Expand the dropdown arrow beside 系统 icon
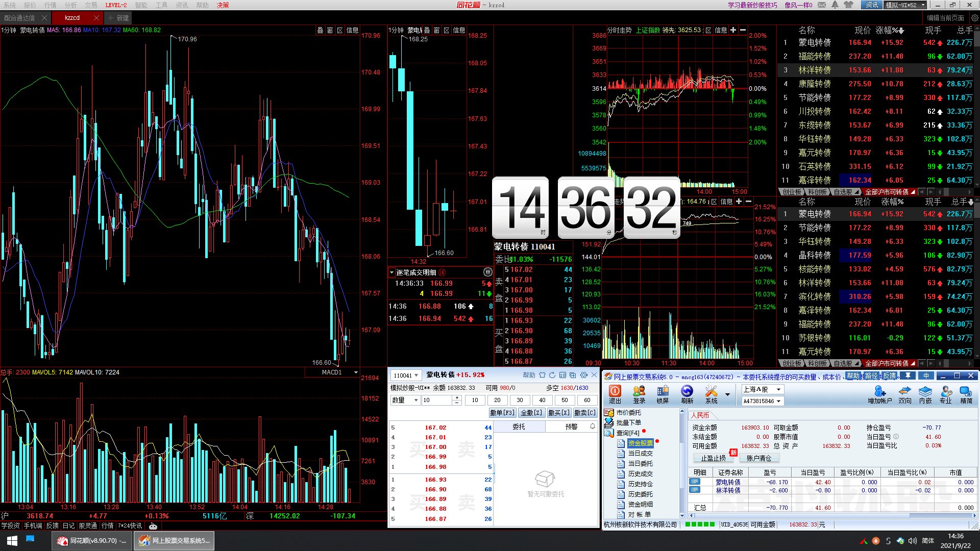 pyautogui.click(x=727, y=394)
